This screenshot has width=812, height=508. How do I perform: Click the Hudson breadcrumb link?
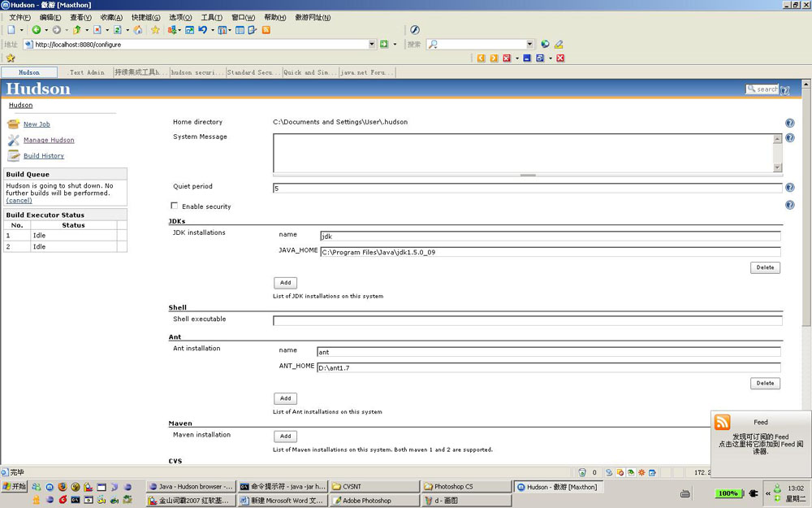point(21,105)
